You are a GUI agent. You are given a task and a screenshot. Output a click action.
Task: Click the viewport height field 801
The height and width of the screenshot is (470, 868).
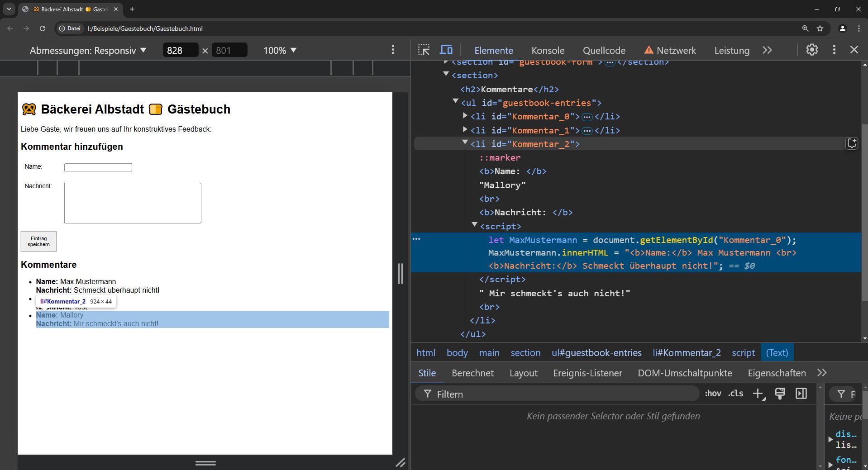[x=229, y=50]
